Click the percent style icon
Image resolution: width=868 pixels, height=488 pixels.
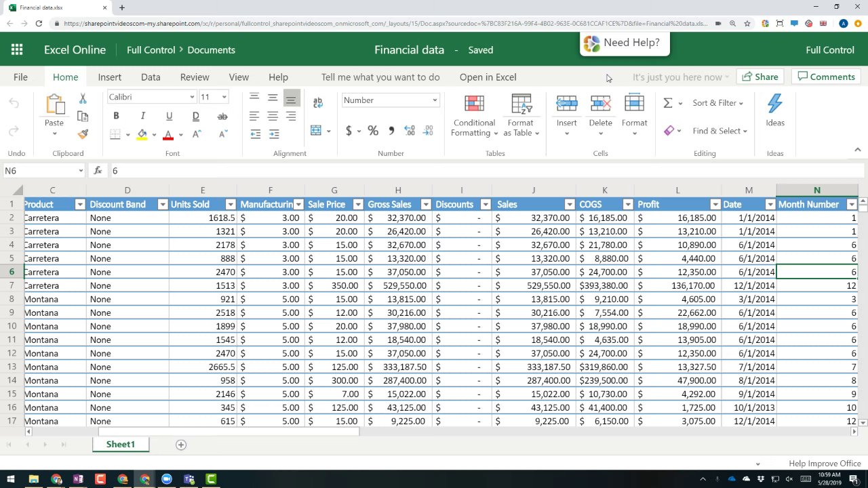(x=373, y=131)
